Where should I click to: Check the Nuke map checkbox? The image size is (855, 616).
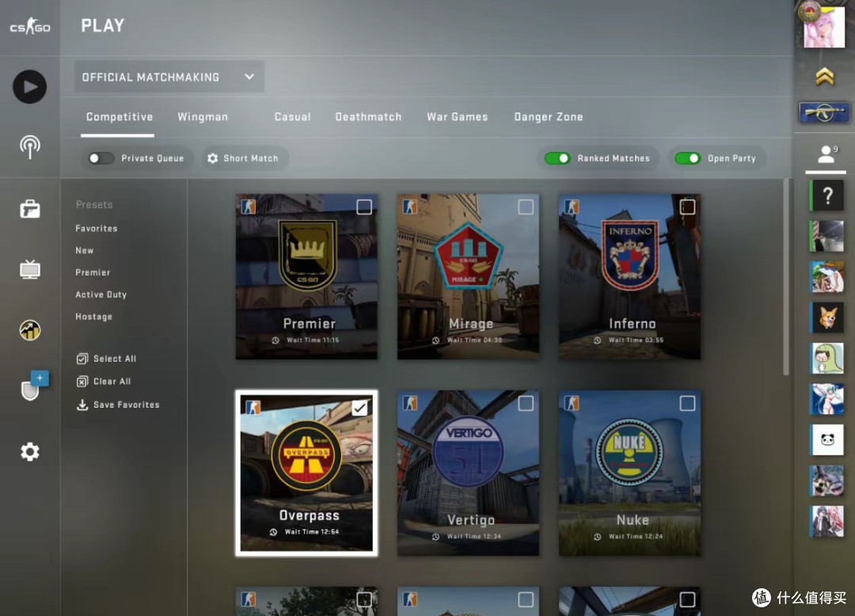click(688, 403)
